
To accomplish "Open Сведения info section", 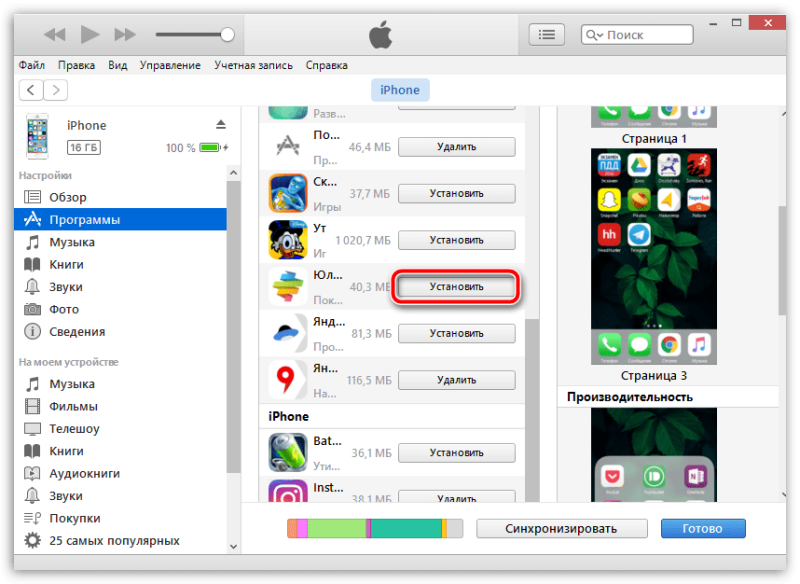I will click(x=120, y=332).
